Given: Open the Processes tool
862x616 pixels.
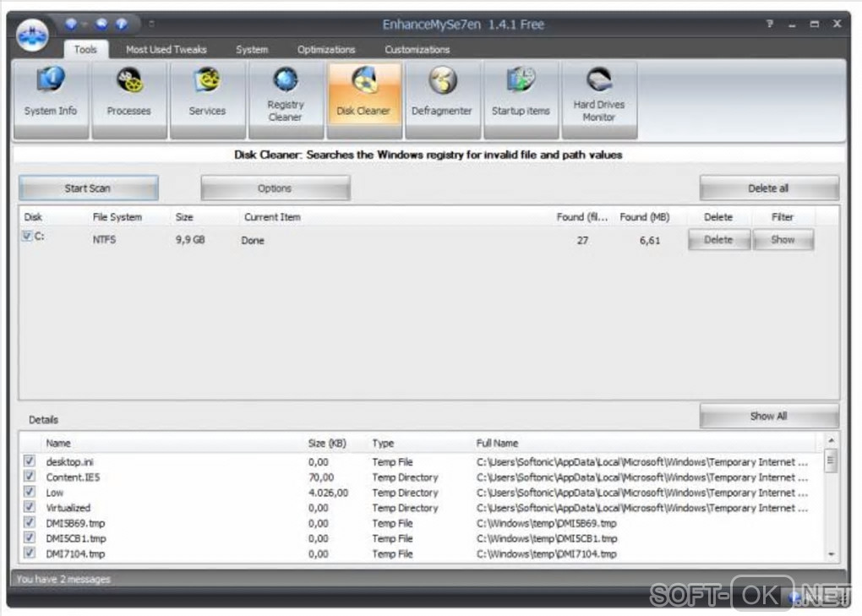Looking at the screenshot, I should point(128,99).
